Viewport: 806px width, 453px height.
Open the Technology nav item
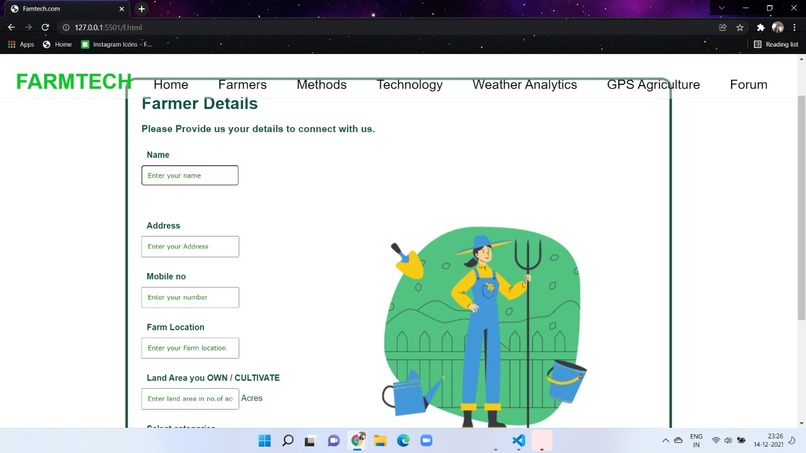[x=409, y=84]
